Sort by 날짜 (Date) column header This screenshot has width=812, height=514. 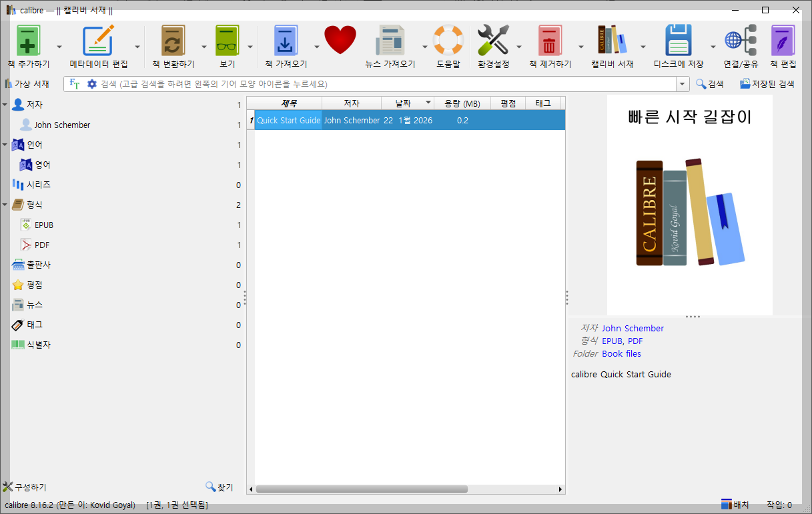pos(408,103)
